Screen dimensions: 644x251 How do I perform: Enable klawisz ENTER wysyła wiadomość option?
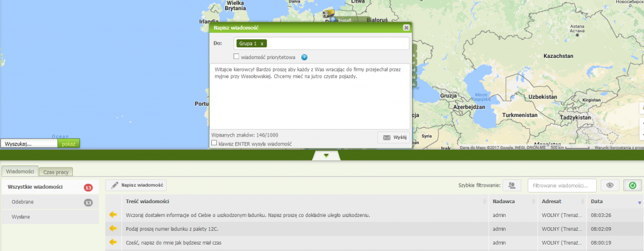[x=214, y=143]
